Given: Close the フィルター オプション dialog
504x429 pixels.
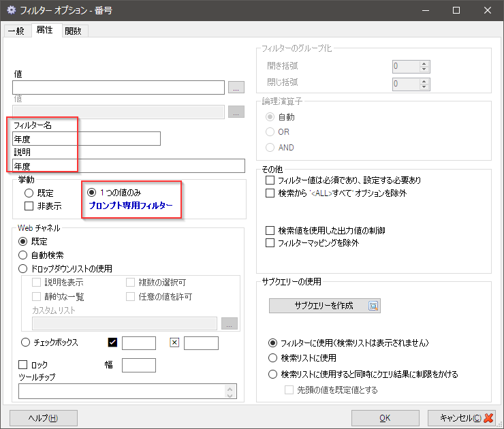Looking at the screenshot, I should [x=487, y=10].
